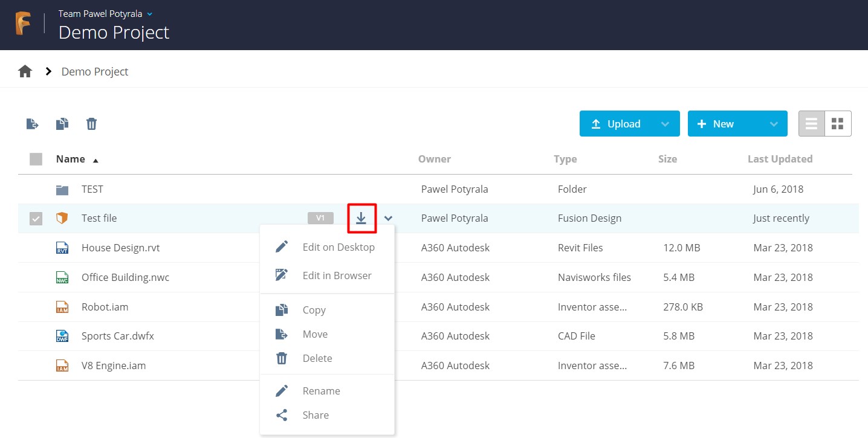Open the Upload dropdown arrow
This screenshot has height=438, width=868.
coord(665,123)
